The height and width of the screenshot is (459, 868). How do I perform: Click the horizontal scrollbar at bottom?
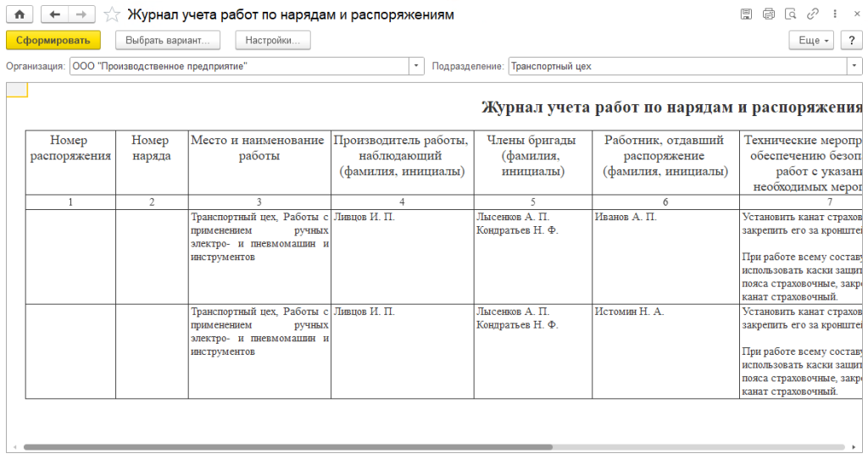(288, 446)
